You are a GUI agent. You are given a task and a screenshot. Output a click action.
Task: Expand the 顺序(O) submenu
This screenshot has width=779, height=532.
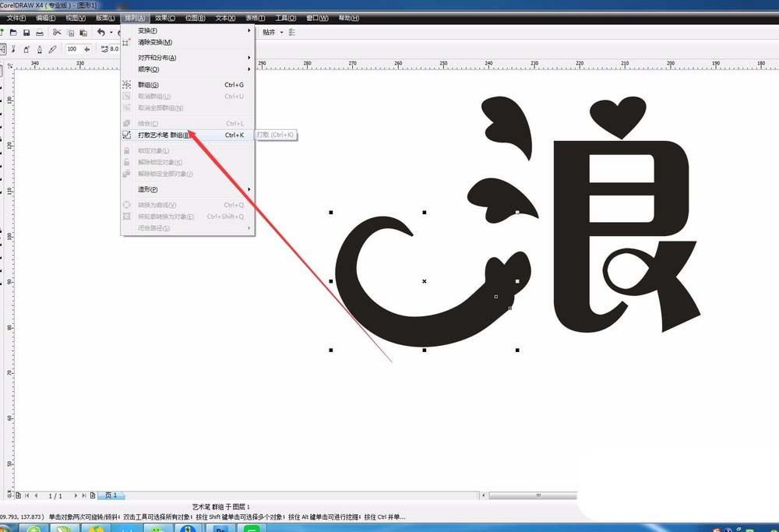pos(188,69)
